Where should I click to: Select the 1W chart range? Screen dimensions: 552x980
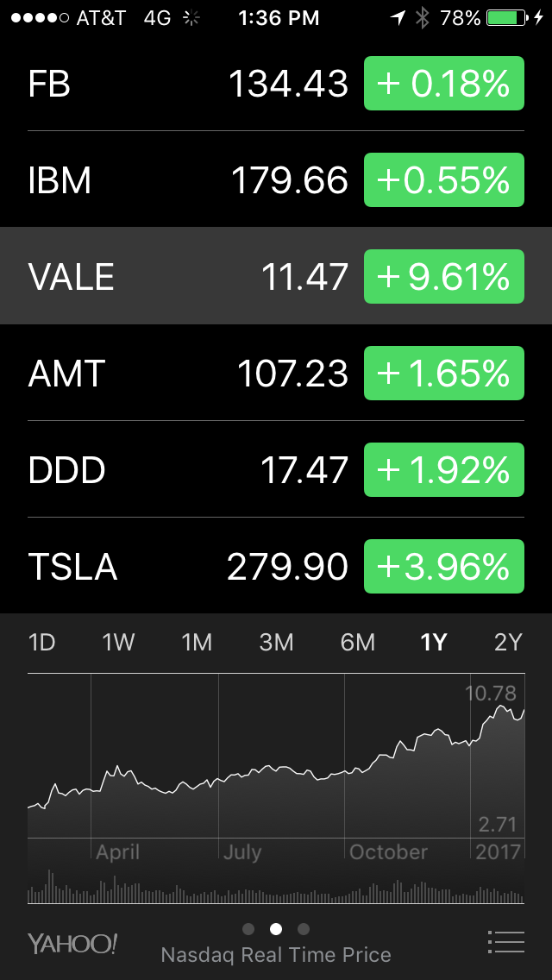pyautogui.click(x=119, y=642)
